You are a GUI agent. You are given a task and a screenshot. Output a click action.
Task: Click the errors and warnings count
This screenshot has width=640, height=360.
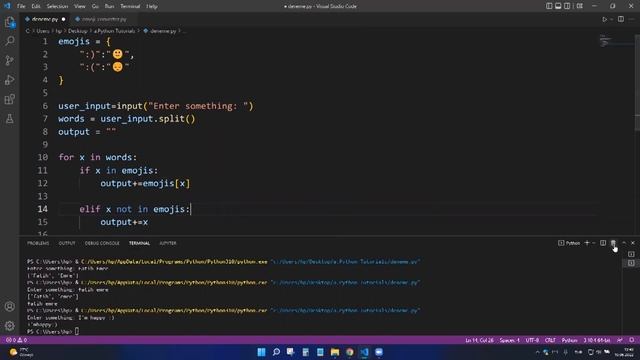pyautogui.click(x=16, y=340)
